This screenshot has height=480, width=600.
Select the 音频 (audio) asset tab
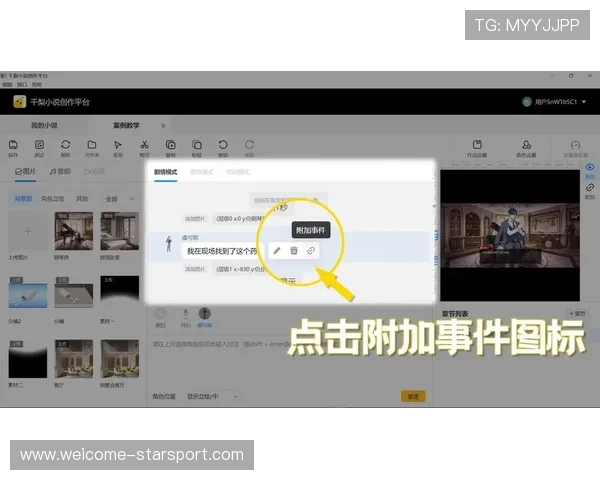click(60, 171)
